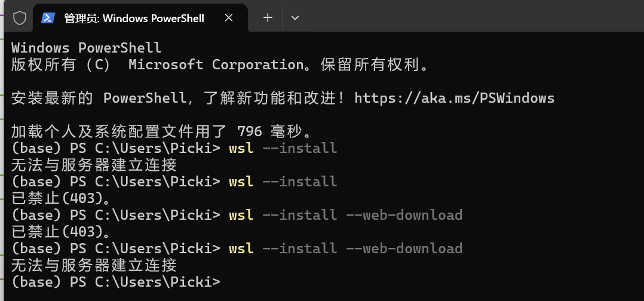
Task: Click the Microsoft Corporation copyright line
Action: click(220, 64)
